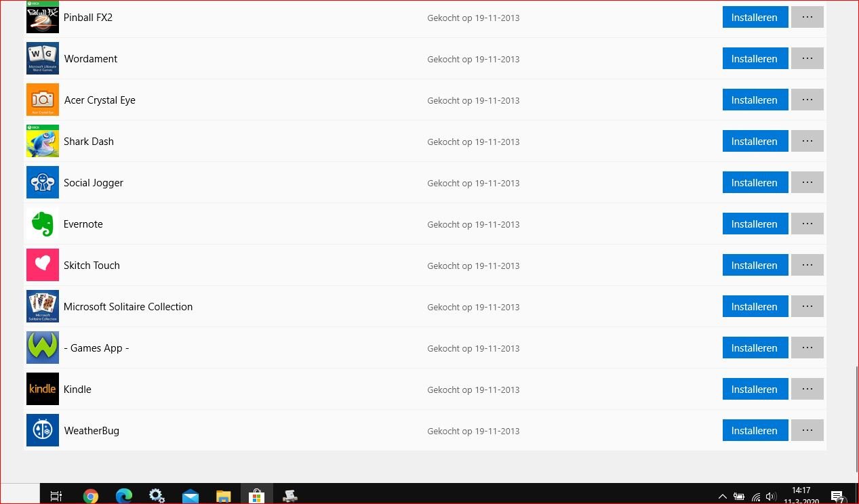Viewport: 859px width, 504px height.
Task: Open more options for Pinball FX2
Action: click(807, 17)
